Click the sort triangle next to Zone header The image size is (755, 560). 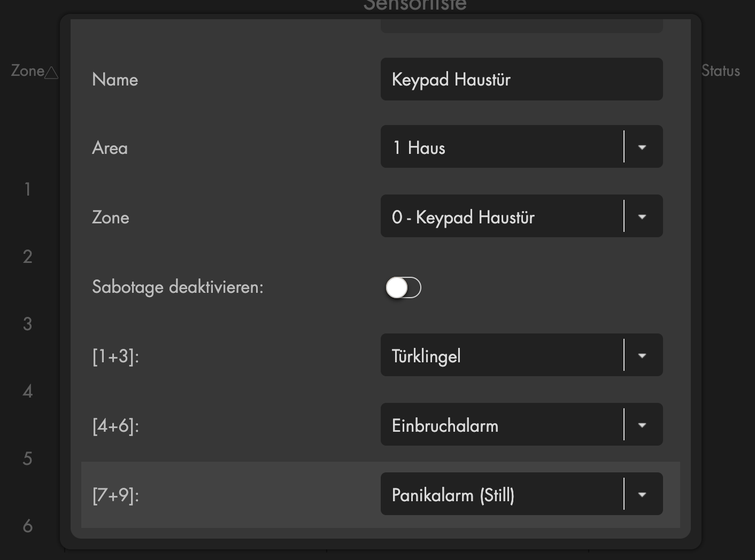point(51,72)
